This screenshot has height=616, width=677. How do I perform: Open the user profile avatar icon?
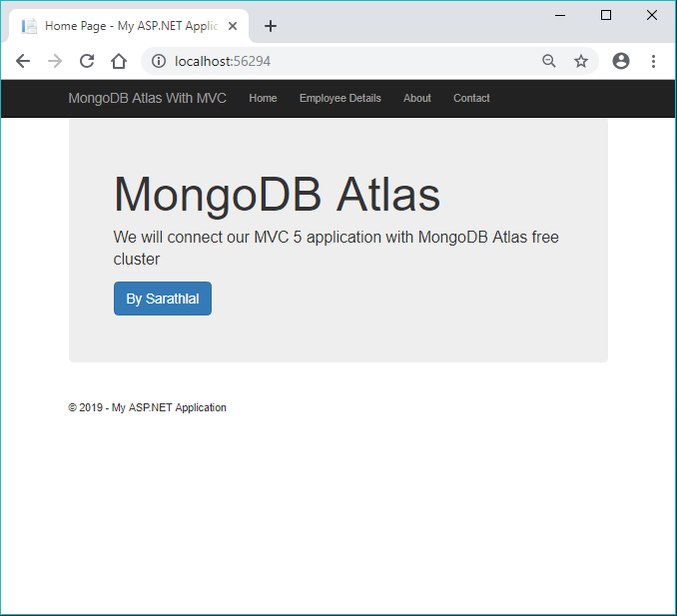[x=621, y=61]
